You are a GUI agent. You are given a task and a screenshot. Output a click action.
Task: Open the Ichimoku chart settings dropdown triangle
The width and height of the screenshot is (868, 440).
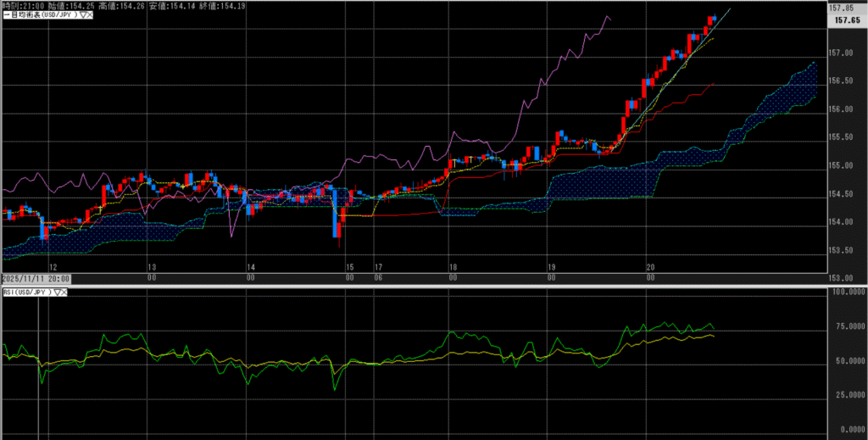pyautogui.click(x=82, y=14)
